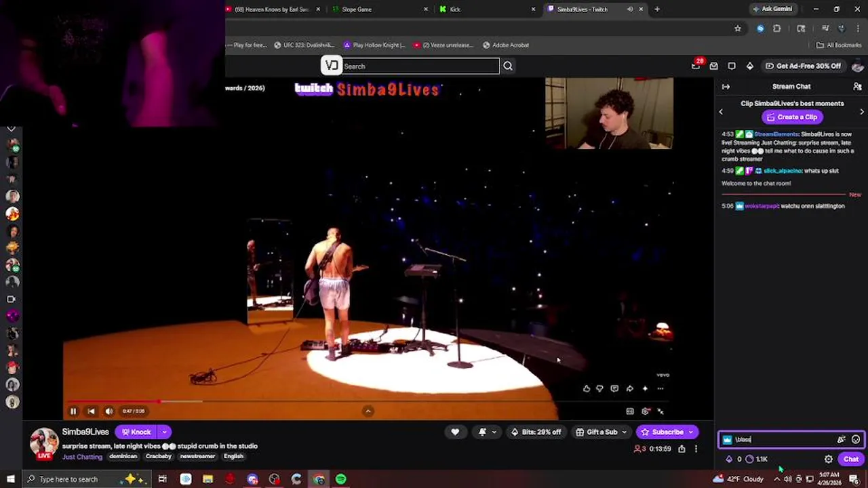The width and height of the screenshot is (868, 488).
Task: Pause the embedded video playback
Action: point(73,411)
